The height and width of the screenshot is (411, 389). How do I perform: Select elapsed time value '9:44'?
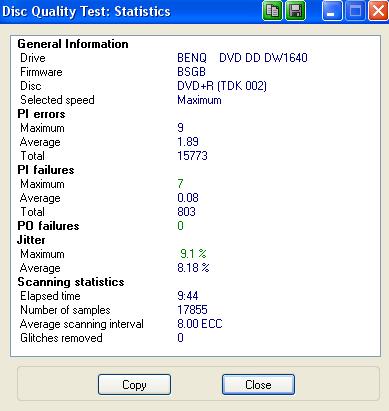(x=188, y=296)
